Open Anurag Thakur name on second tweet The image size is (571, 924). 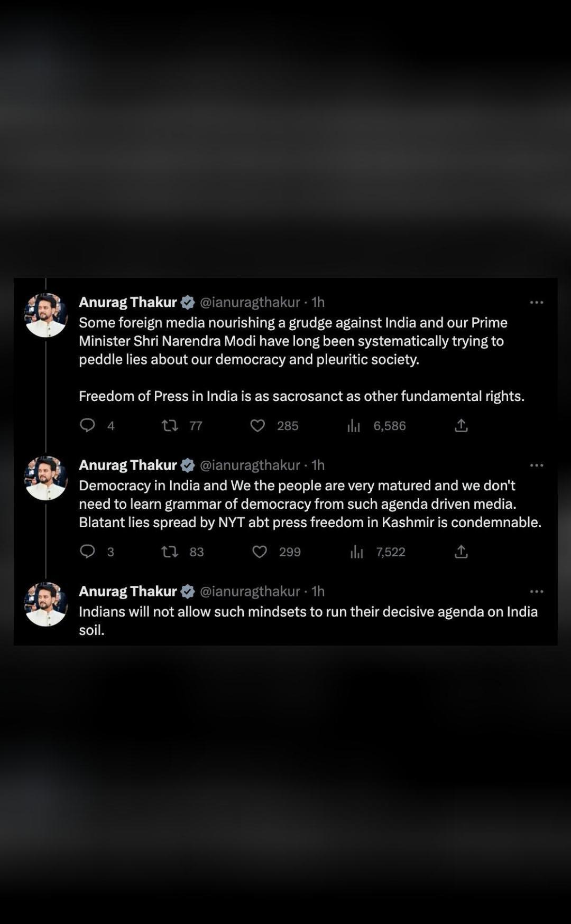(x=128, y=465)
